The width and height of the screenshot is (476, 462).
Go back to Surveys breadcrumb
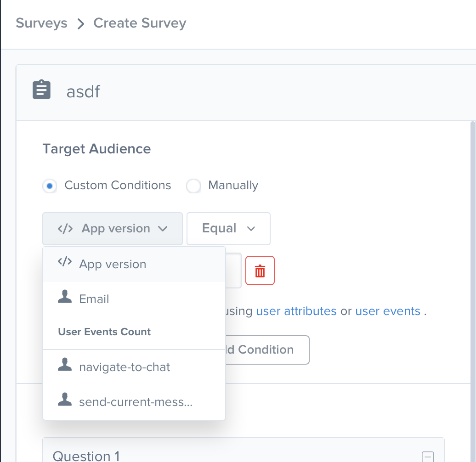[x=41, y=23]
